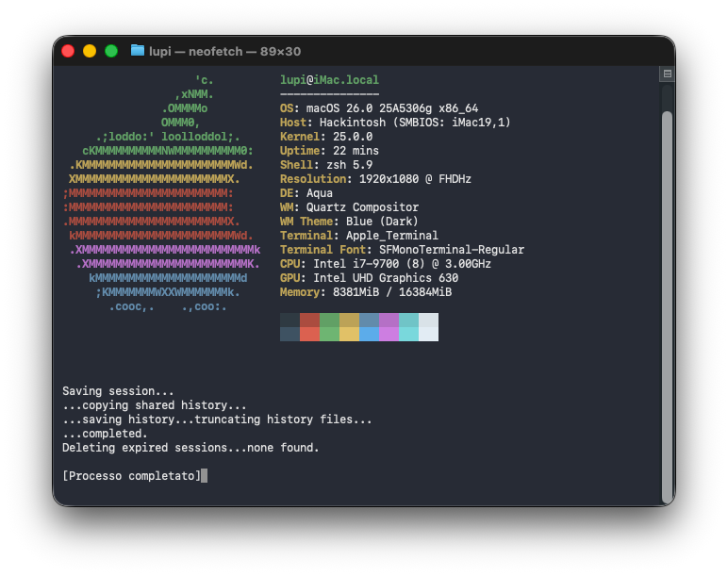Click the blue folder proxy icon in title bar

click(138, 50)
